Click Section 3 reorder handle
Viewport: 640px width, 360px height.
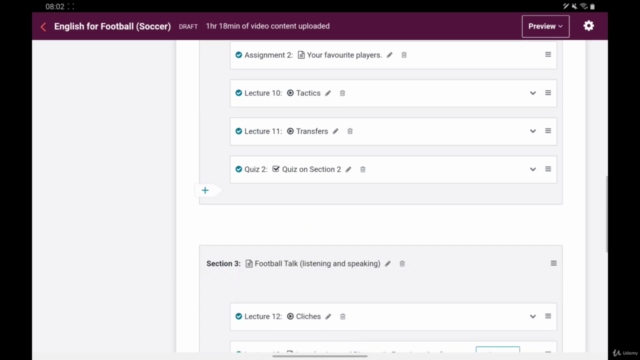pos(553,263)
